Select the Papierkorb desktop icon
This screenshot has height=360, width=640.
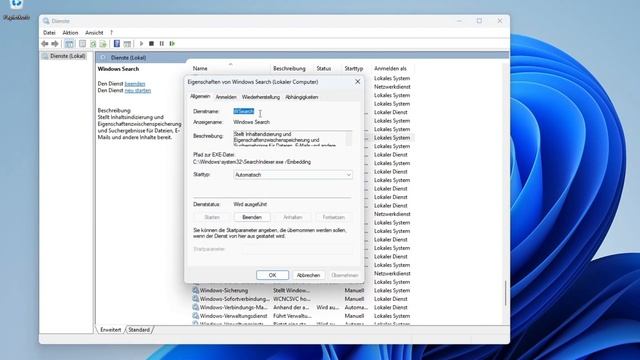pyautogui.click(x=16, y=10)
